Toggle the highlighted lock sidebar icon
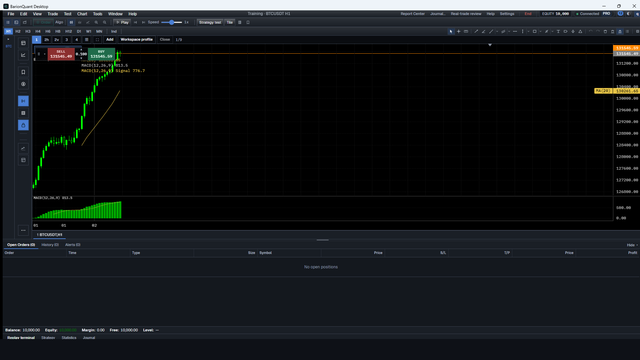Image resolution: width=640 pixels, height=360 pixels. pyautogui.click(x=23, y=125)
